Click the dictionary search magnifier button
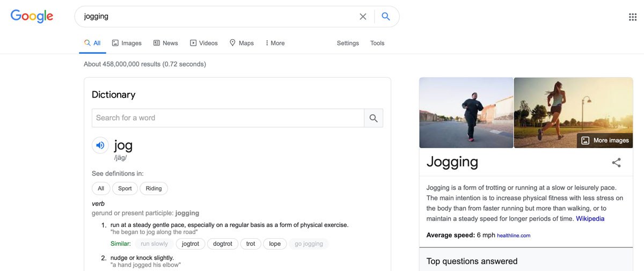The image size is (644, 271). coord(374,118)
